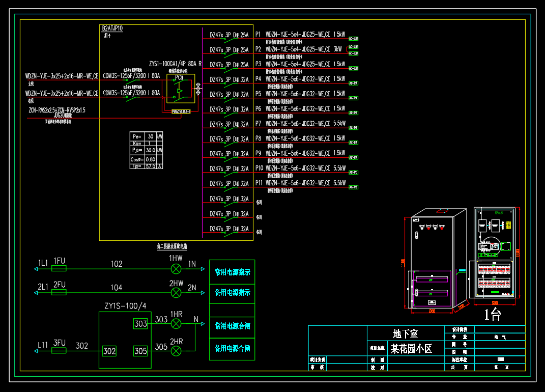Select the upper CDM3S-125bF/3200 I 80A breaker label
Screen dimensions: 545x392
click(x=131, y=75)
